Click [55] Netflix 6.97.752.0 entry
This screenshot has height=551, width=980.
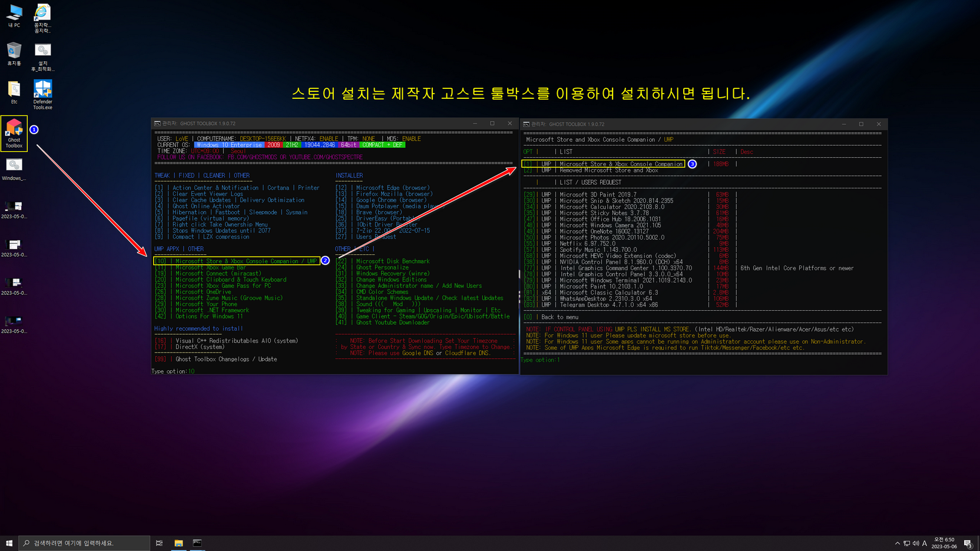[x=569, y=243]
